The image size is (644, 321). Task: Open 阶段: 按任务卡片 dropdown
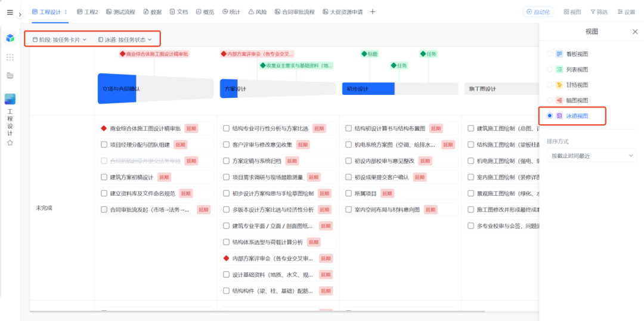coord(60,40)
